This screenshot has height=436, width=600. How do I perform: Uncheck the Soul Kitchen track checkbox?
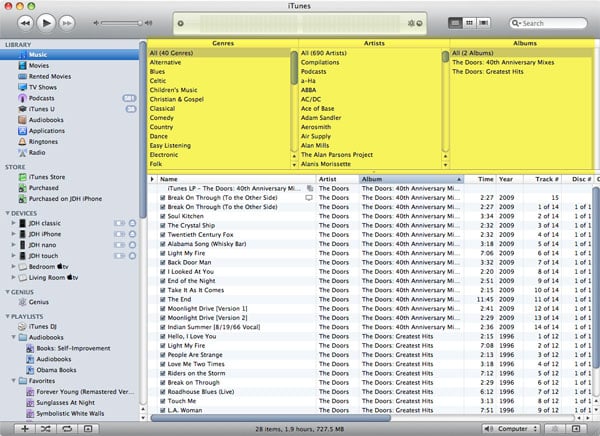(x=163, y=216)
